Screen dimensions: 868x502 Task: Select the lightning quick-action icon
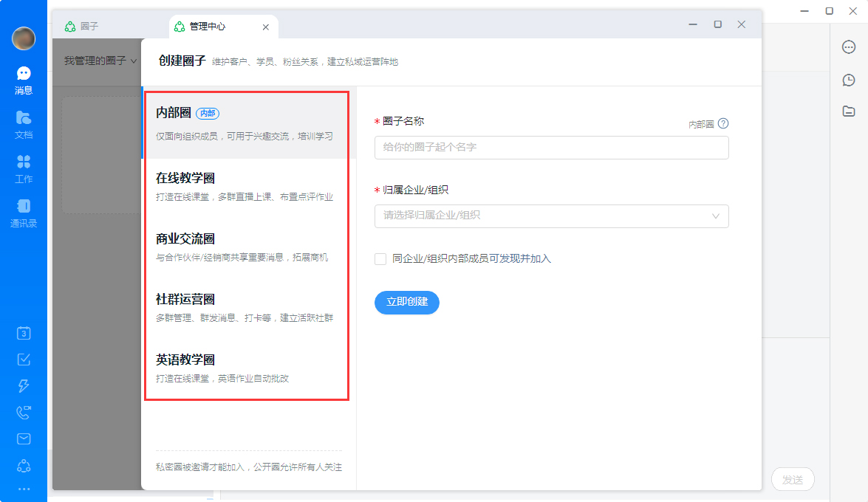[22, 385]
